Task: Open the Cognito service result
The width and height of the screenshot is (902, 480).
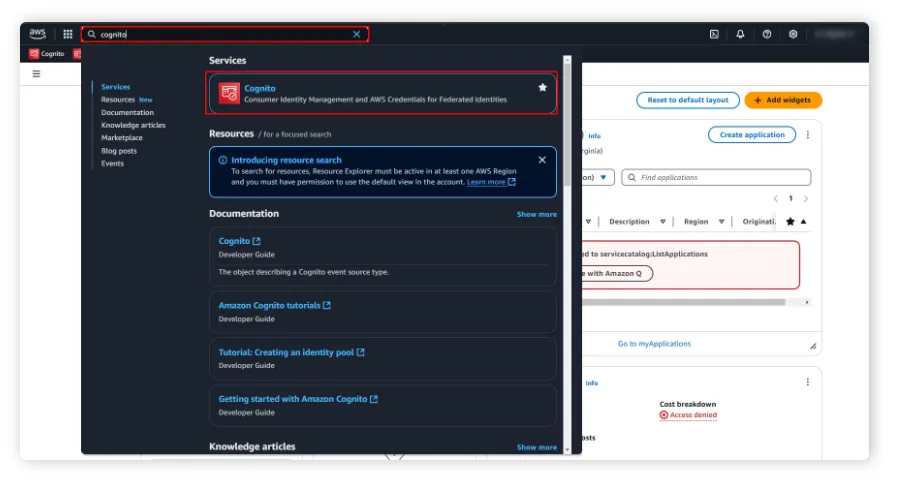Action: [382, 93]
